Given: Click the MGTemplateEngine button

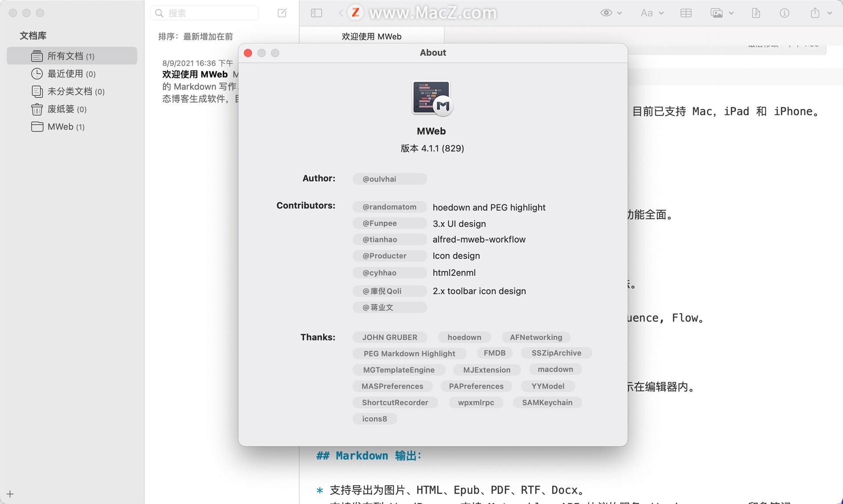Looking at the screenshot, I should coord(399,370).
